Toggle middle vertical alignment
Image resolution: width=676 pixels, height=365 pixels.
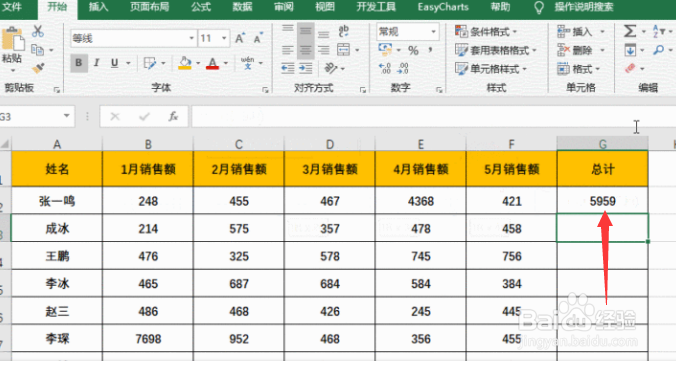pos(306,31)
